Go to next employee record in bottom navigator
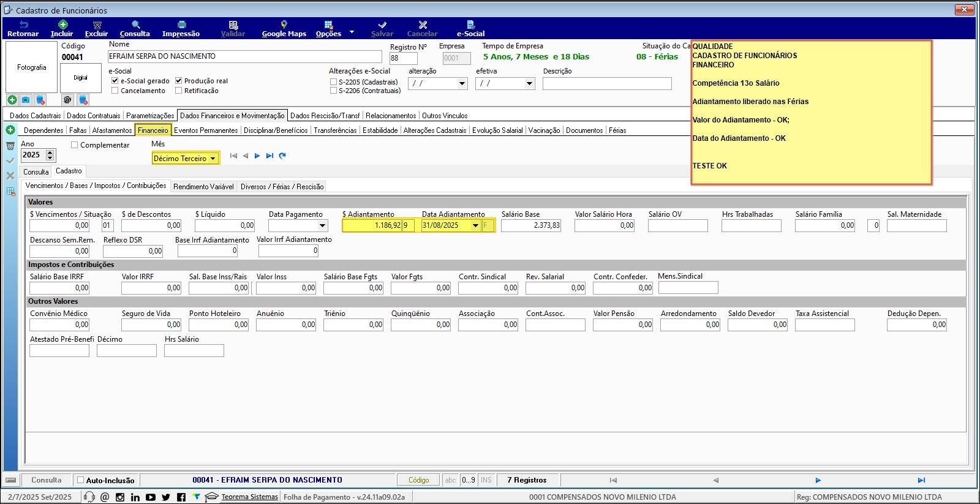 818,480
